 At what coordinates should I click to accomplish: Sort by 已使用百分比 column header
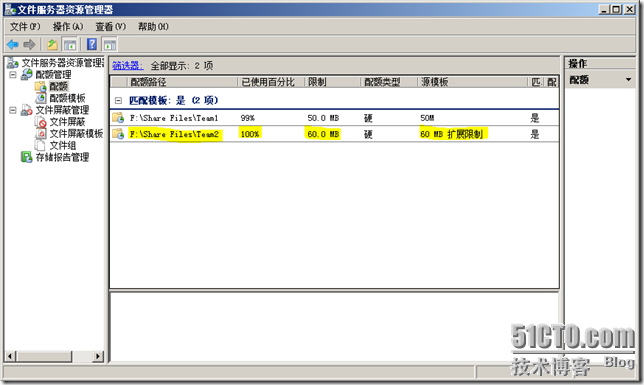click(x=271, y=82)
